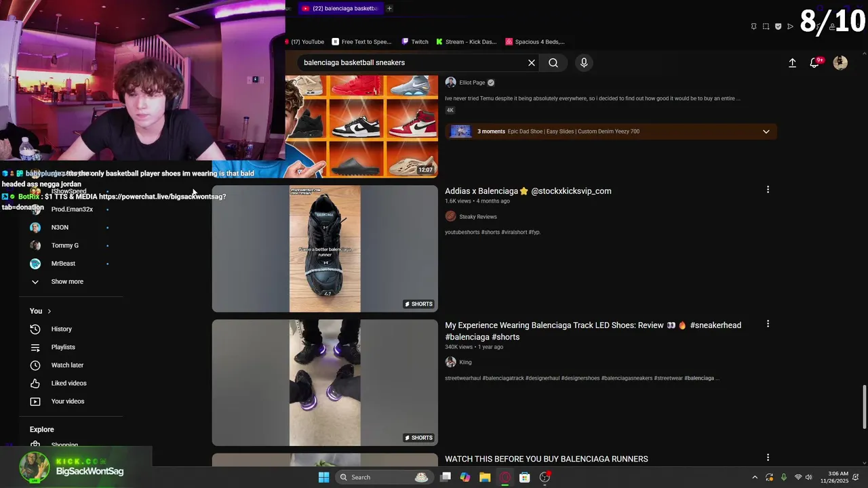Open the Prod.Eman32x subscription channel
This screenshot has width=868, height=488.
pos(72,209)
